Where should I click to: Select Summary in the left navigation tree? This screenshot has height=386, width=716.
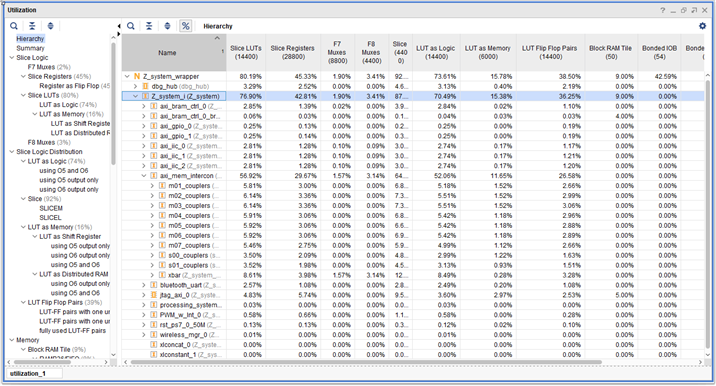pyautogui.click(x=31, y=48)
